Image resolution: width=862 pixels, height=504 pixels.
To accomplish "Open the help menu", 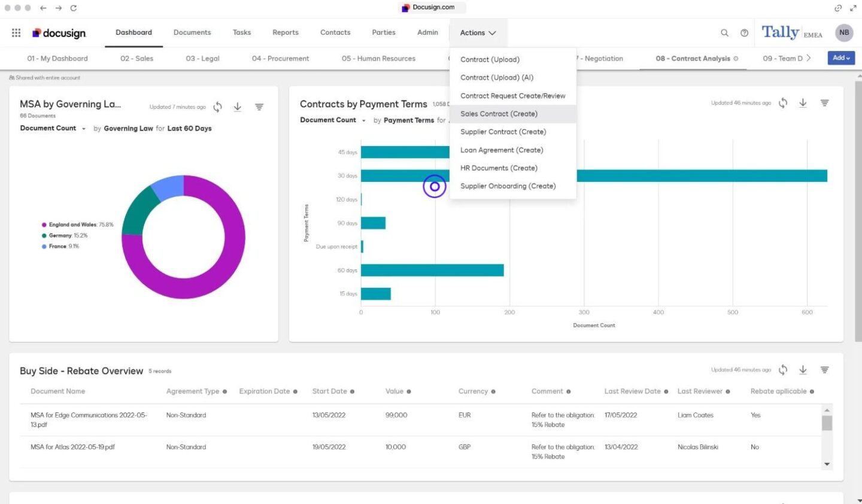I will coord(744,33).
